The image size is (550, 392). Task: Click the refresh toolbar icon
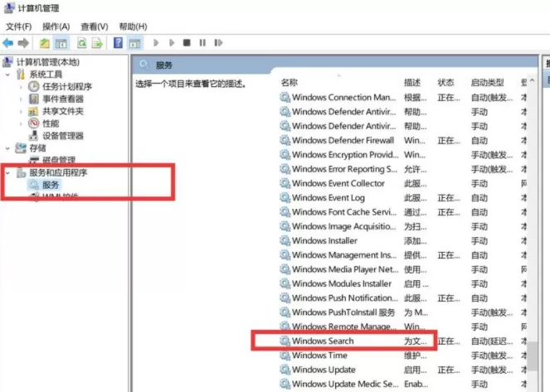coord(82,43)
